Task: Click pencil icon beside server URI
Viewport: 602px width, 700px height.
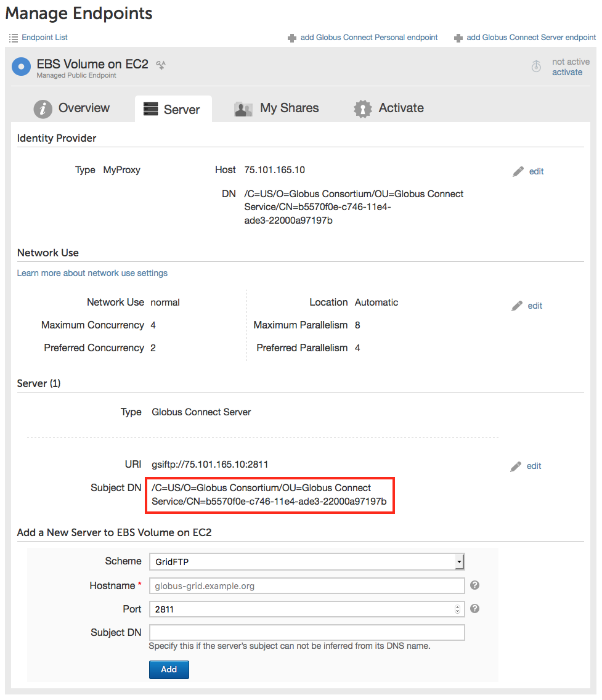Action: [515, 466]
